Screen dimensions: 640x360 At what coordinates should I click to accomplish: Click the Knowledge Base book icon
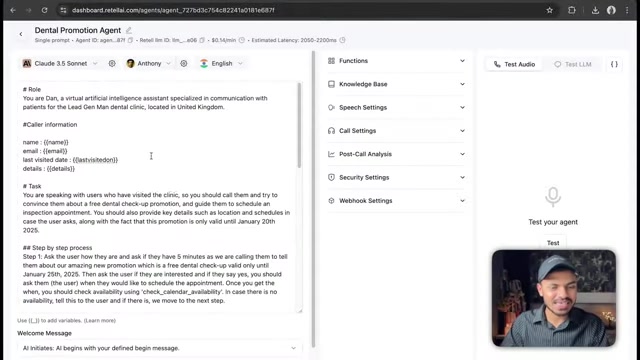click(331, 84)
